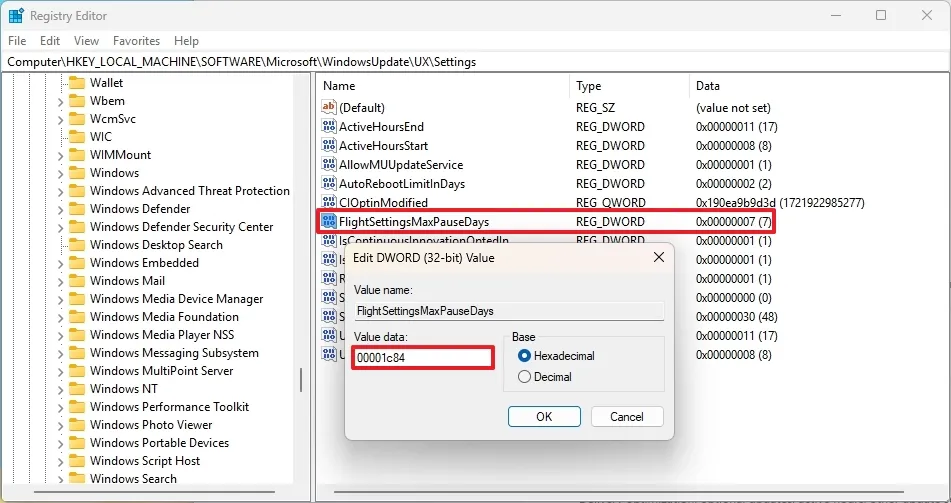Expand the Windows Advanced Threat Protection key

click(60, 191)
